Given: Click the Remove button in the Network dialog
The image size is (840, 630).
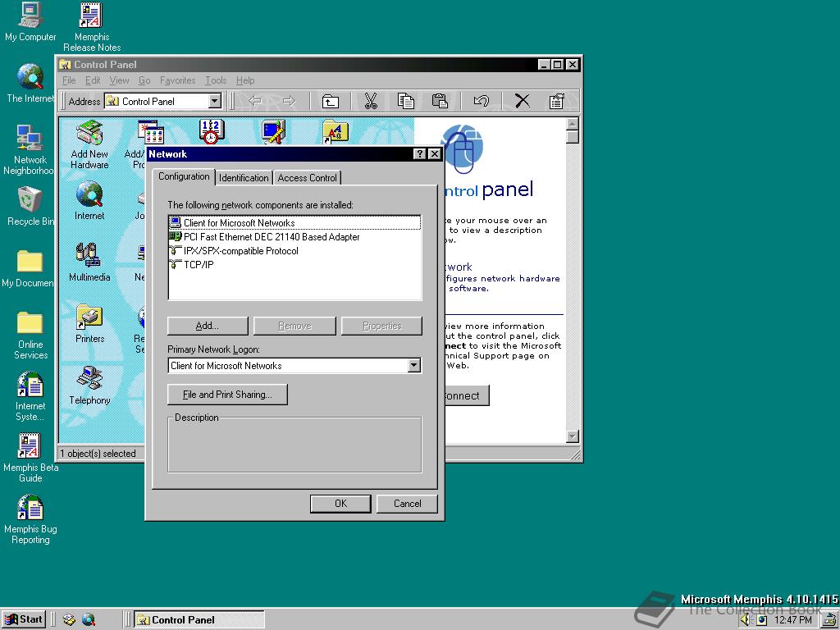Looking at the screenshot, I should coord(294,326).
